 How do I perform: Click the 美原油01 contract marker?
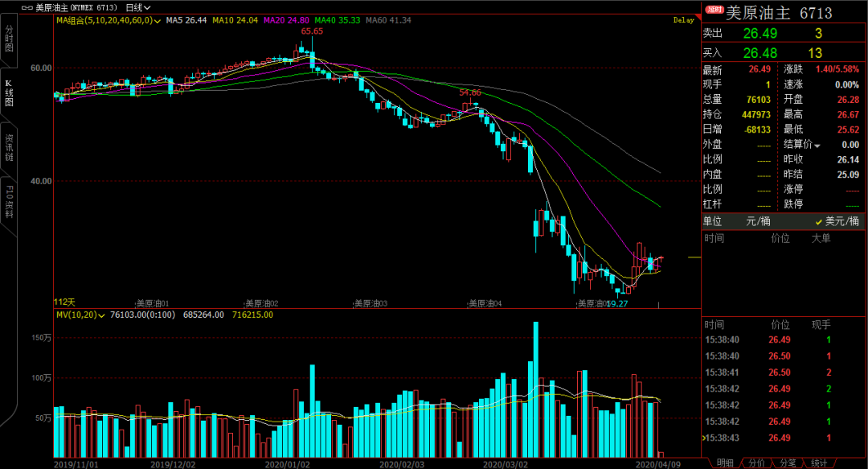pyautogui.click(x=153, y=304)
